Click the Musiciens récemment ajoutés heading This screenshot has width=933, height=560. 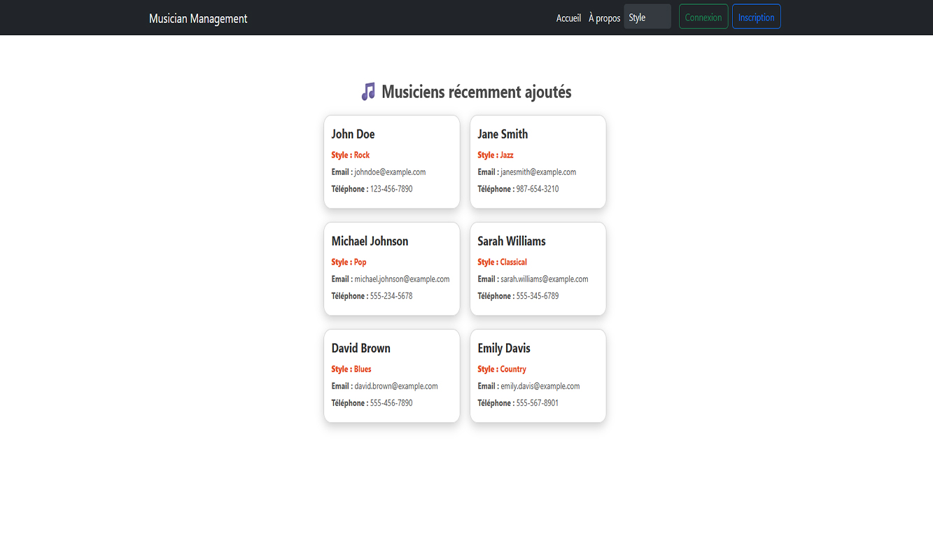[x=476, y=92]
